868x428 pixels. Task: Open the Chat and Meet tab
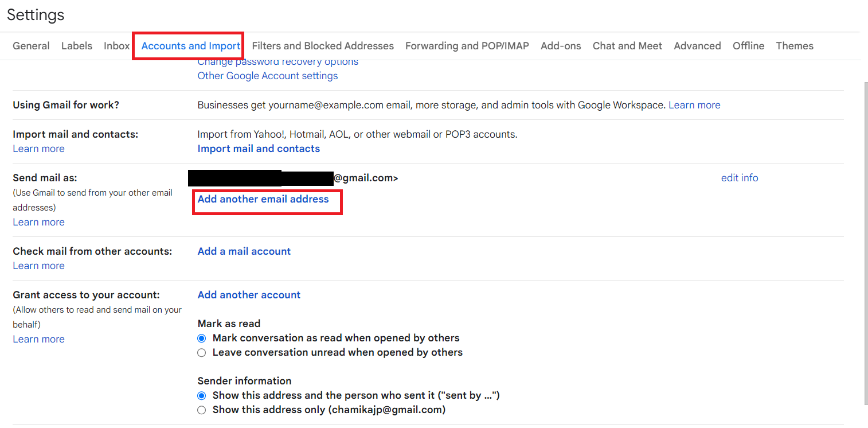(x=627, y=46)
